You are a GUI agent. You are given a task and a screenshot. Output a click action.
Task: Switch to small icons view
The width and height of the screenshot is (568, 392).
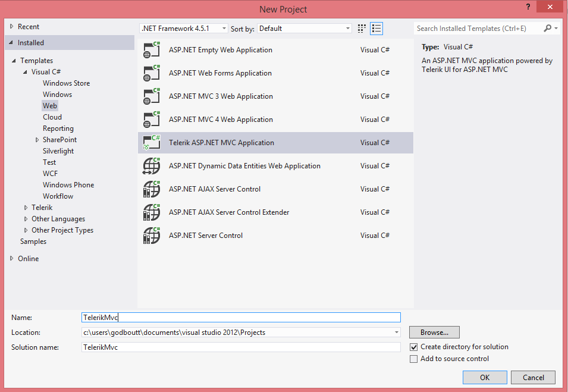pyautogui.click(x=362, y=29)
